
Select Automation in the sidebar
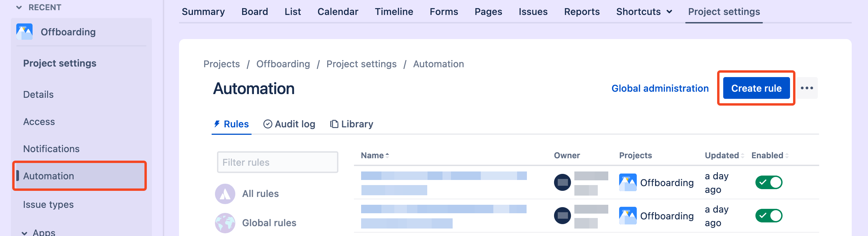pyautogui.click(x=80, y=176)
